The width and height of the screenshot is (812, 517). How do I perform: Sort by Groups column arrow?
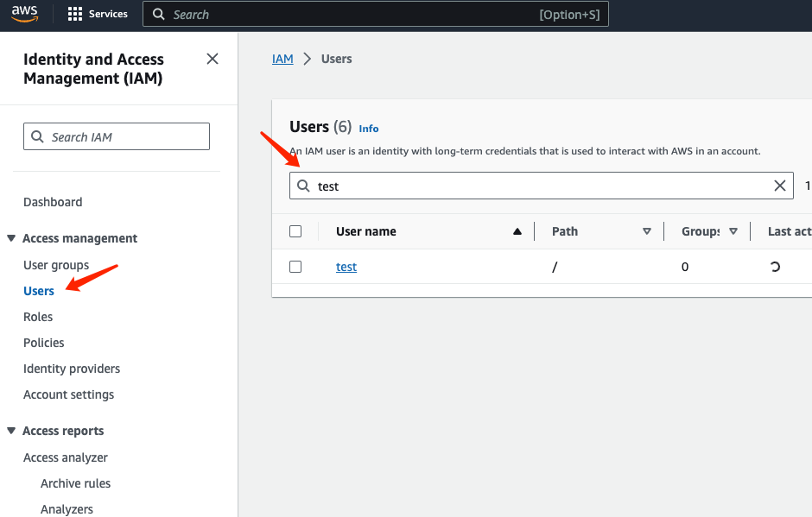point(733,231)
